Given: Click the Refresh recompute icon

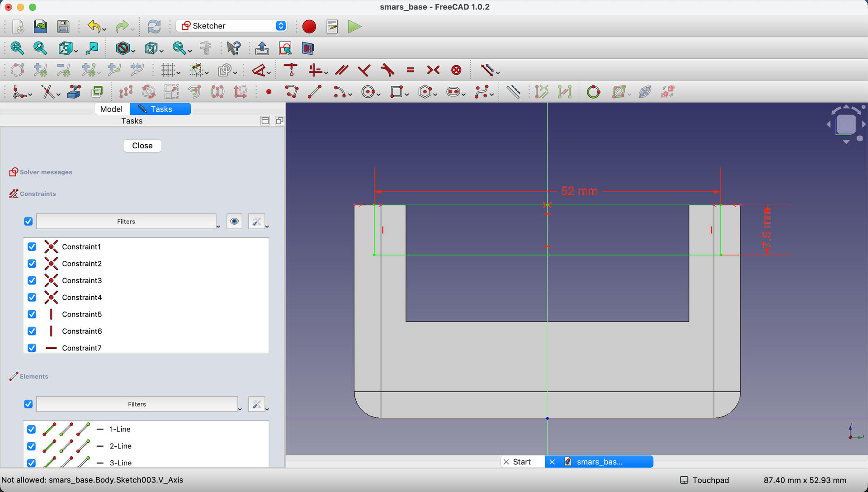Looking at the screenshot, I should pos(154,26).
